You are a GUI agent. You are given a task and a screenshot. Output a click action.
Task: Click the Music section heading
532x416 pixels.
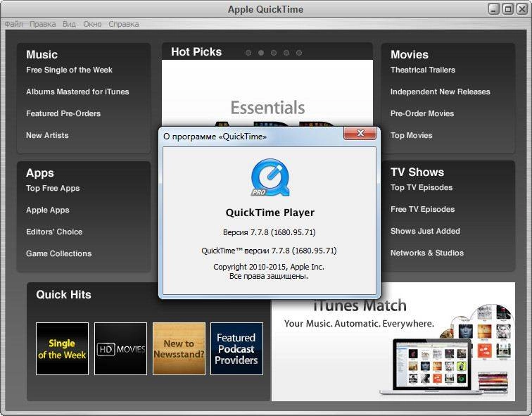(42, 55)
